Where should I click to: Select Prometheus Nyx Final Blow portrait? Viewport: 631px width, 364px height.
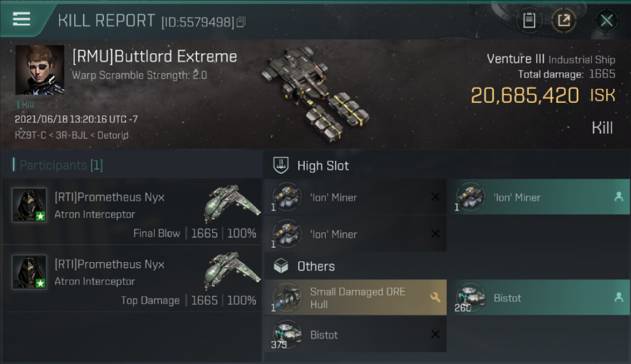click(29, 205)
